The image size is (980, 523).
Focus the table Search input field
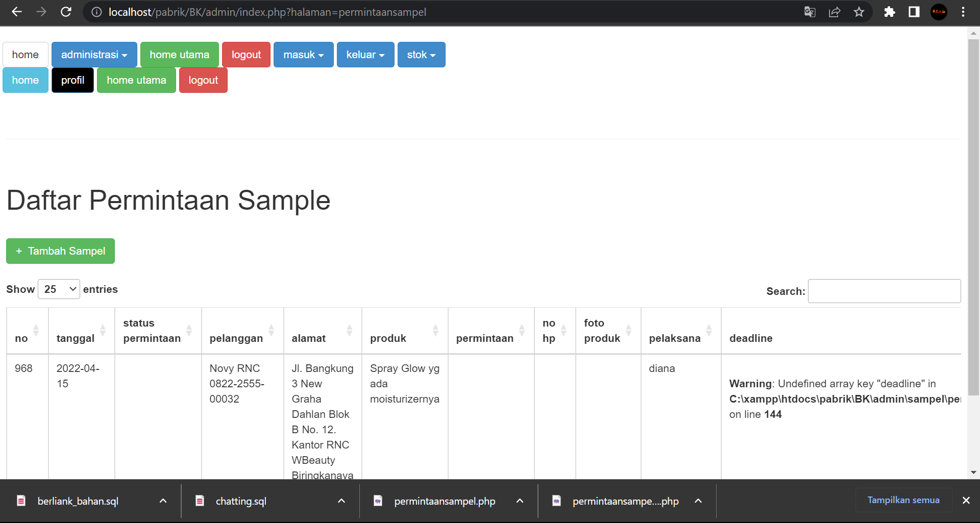884,291
